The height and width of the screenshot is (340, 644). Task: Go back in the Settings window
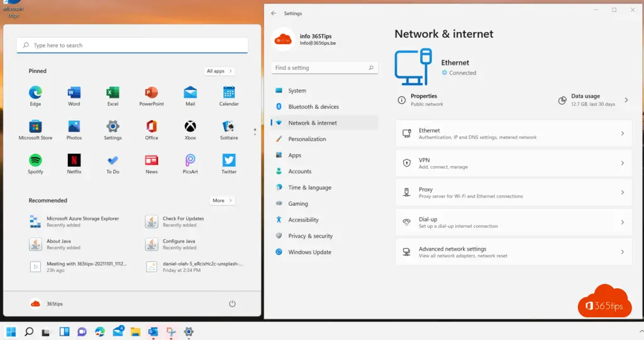pyautogui.click(x=274, y=13)
